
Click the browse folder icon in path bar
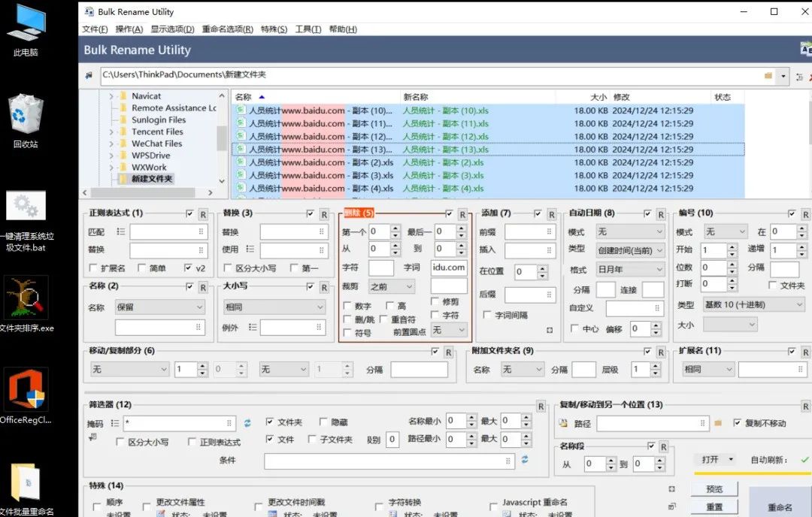768,76
